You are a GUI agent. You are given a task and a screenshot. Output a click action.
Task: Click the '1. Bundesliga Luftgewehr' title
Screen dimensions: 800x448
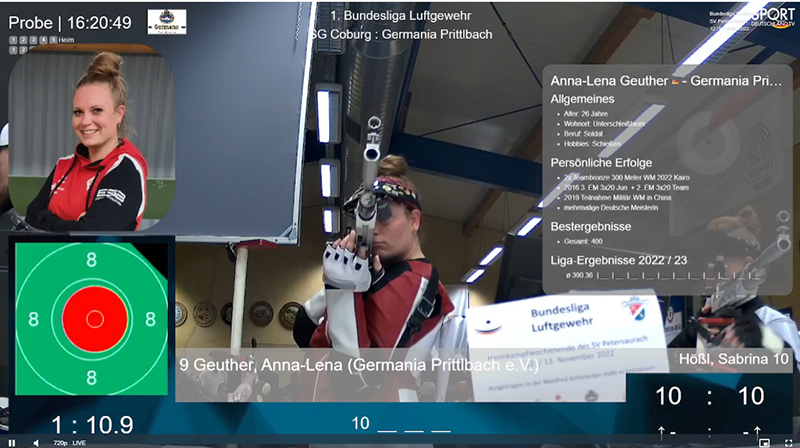[401, 16]
